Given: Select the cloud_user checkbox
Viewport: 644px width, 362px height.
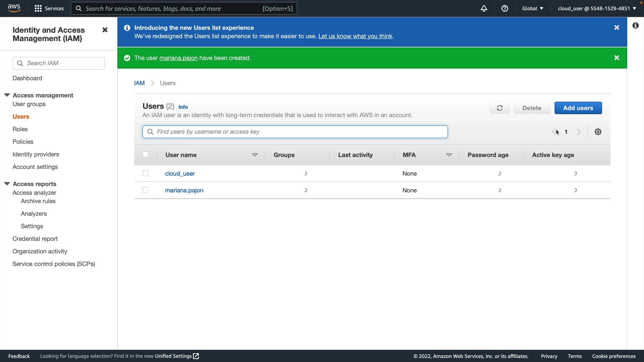Looking at the screenshot, I should click(145, 173).
